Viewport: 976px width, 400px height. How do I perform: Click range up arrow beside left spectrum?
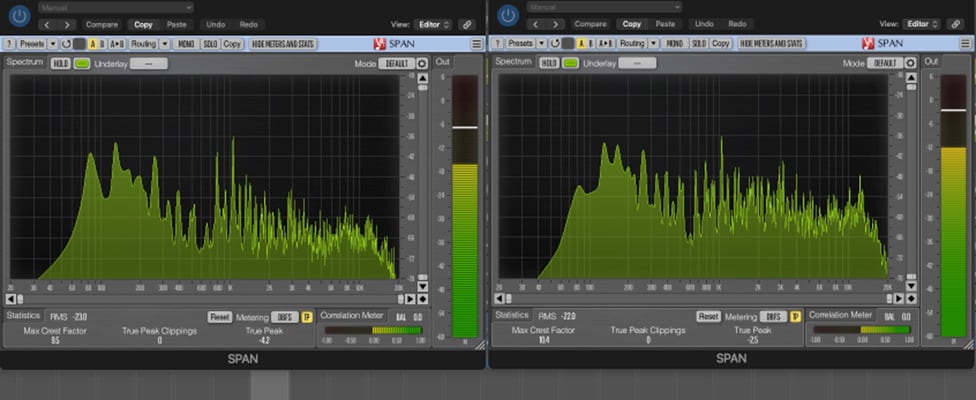coord(423,78)
